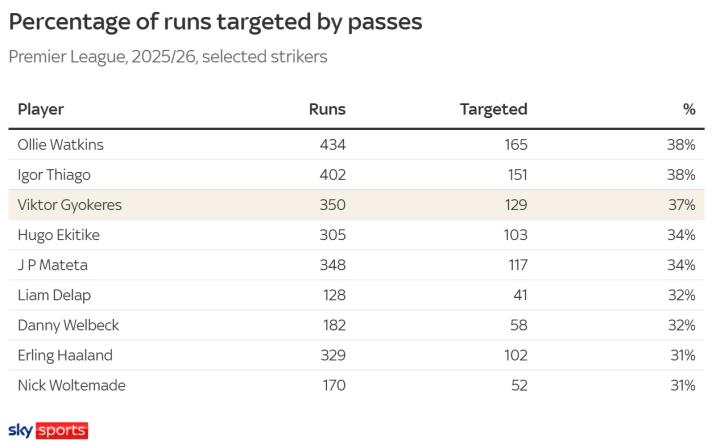This screenshot has height=445, width=720.
Task: Click Ollie Watkins' 434 runs value
Action: coord(332,145)
